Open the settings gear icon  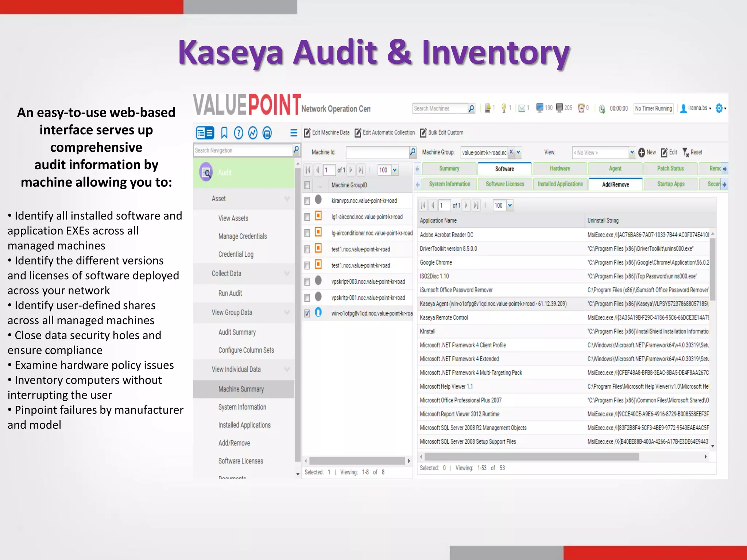[719, 108]
